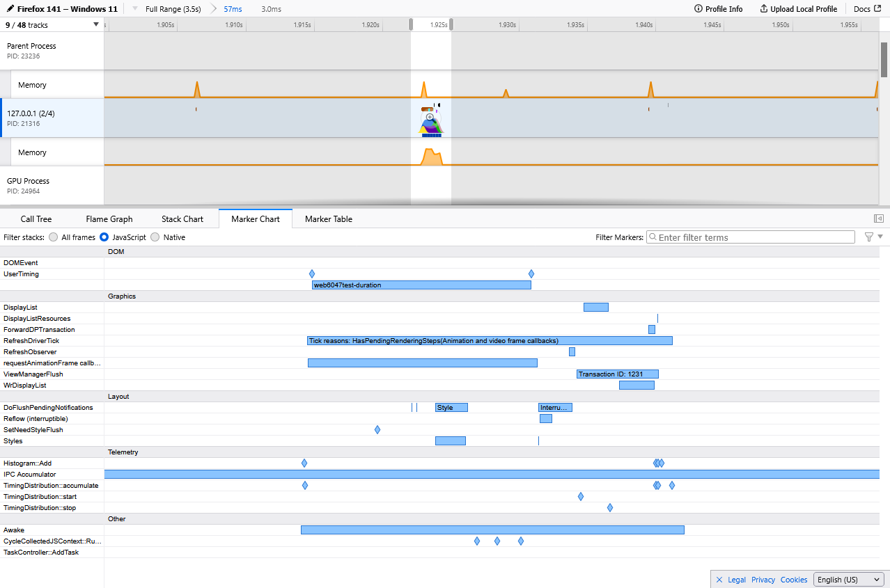Click the IPC Accumulator marker bar
The height and width of the screenshot is (588, 890).
(492, 474)
